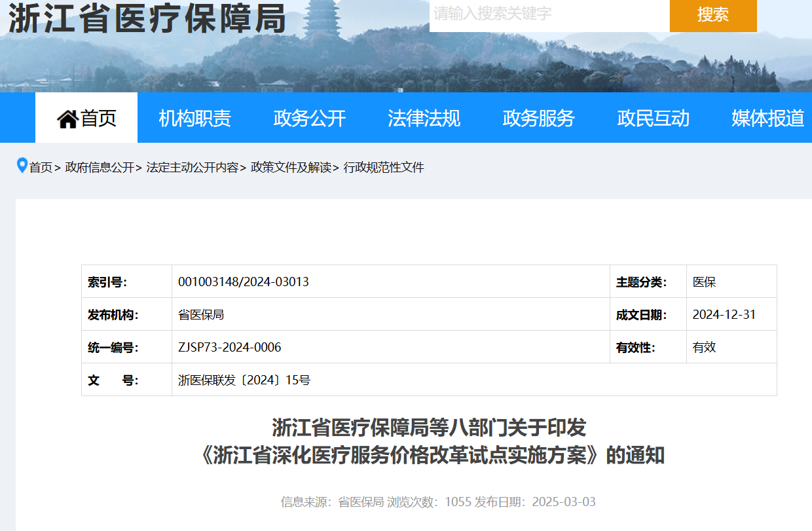Click the blue location pin icon
The width and height of the screenshot is (812, 531).
[22, 166]
